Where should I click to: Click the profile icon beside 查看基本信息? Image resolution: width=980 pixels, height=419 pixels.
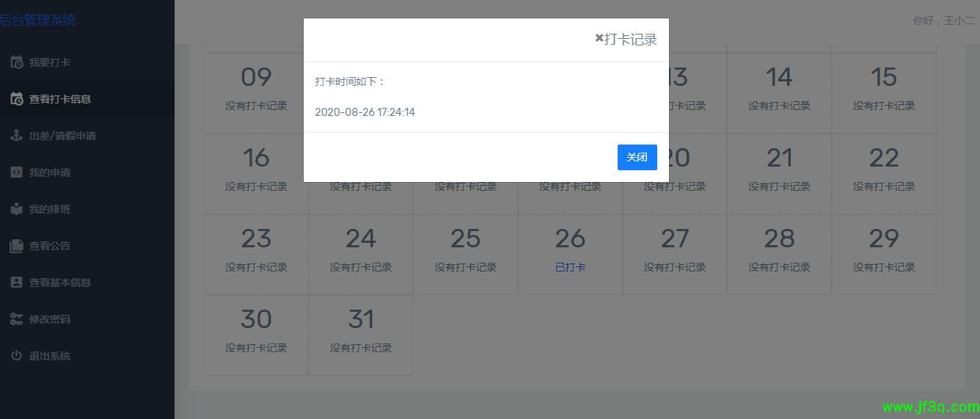(x=16, y=283)
